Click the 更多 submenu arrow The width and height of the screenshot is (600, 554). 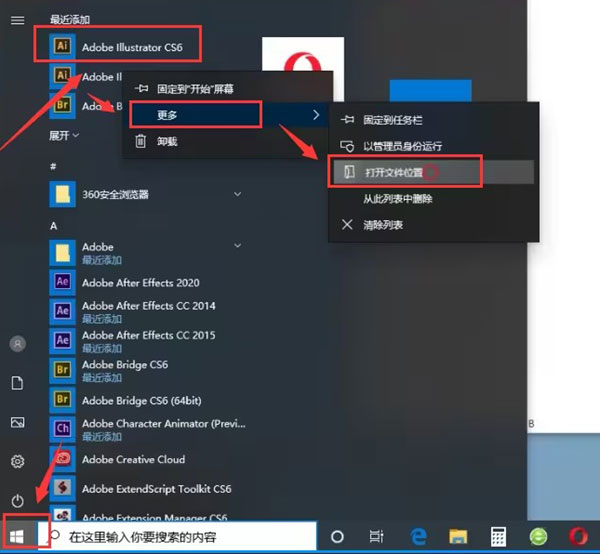316,115
